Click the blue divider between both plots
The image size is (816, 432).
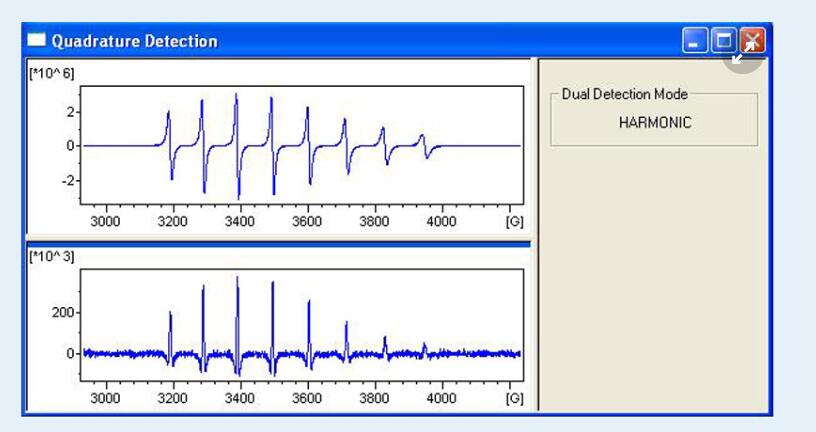(278, 243)
